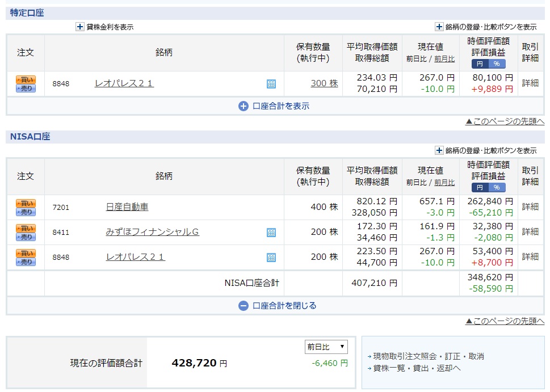Expand 口座合計を表示 under 特定口座
The width and height of the screenshot is (550, 392).
[274, 106]
